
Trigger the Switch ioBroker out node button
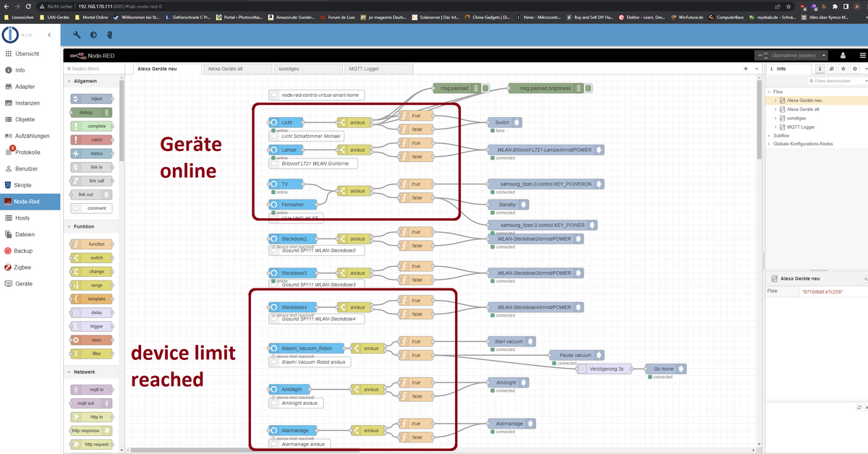click(517, 123)
